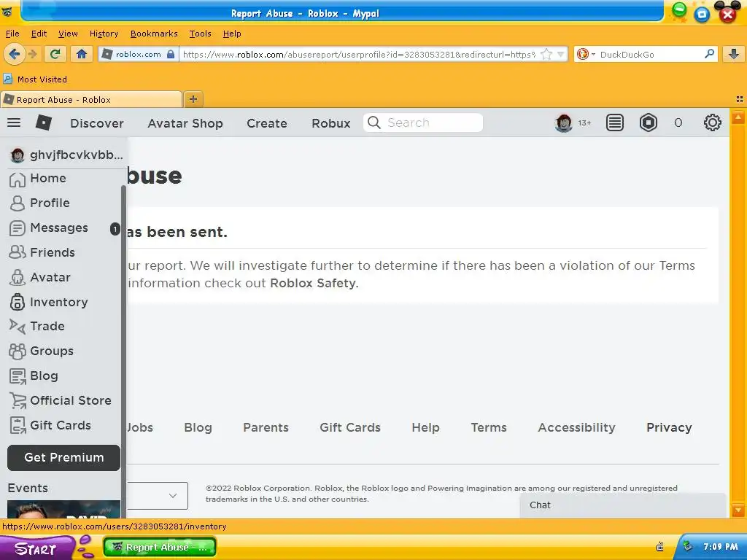
Task: Open the Downloads arrow button
Action: pyautogui.click(x=734, y=54)
